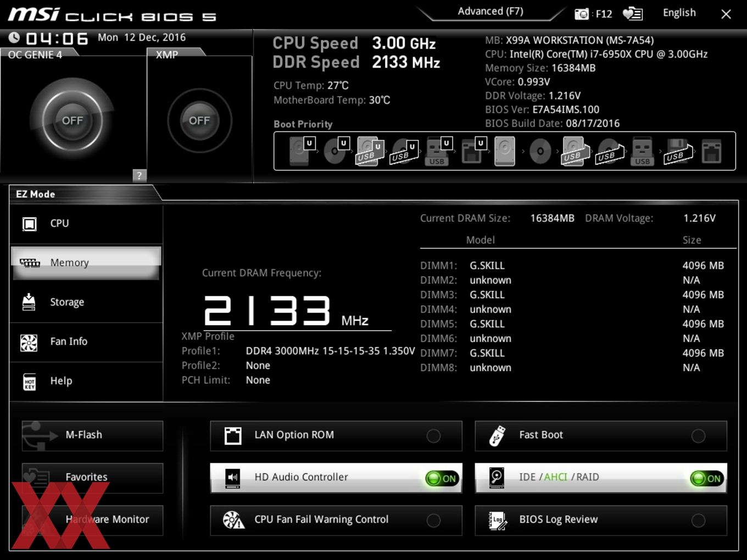The image size is (747, 560).
Task: Click the Fast Boot USB icon
Action: pyautogui.click(x=497, y=435)
